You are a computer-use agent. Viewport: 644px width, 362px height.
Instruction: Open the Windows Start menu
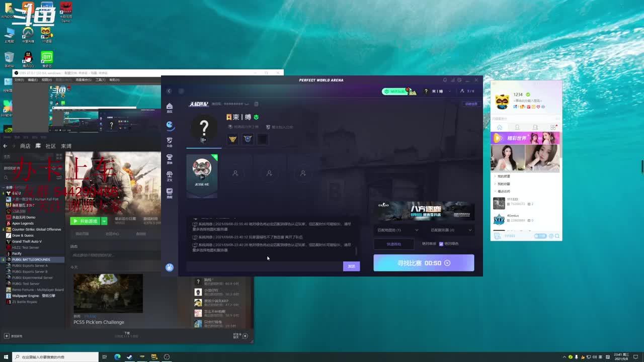(5, 357)
